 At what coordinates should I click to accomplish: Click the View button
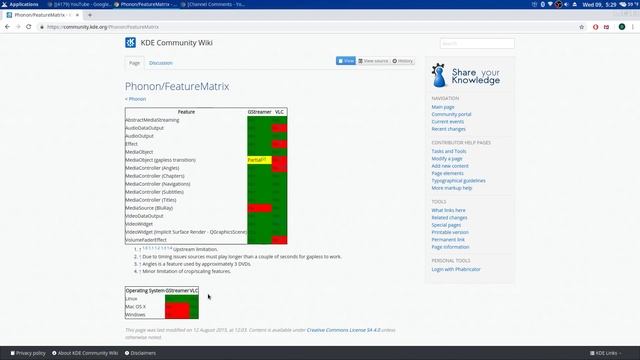(x=346, y=61)
